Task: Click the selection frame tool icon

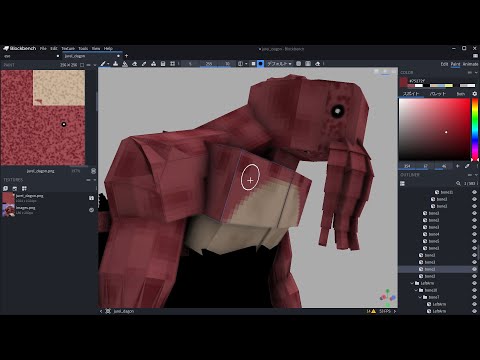Action: click(x=172, y=63)
